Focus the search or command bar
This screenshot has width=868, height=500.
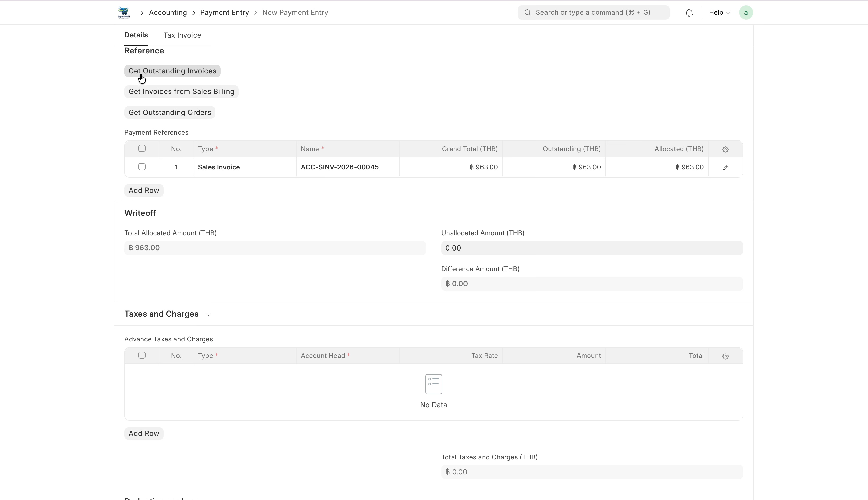tap(593, 13)
